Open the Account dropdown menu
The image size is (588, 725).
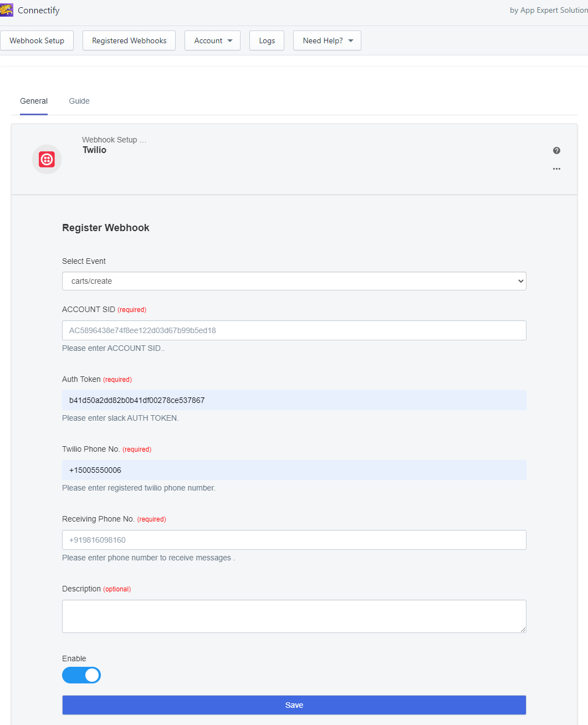point(213,40)
